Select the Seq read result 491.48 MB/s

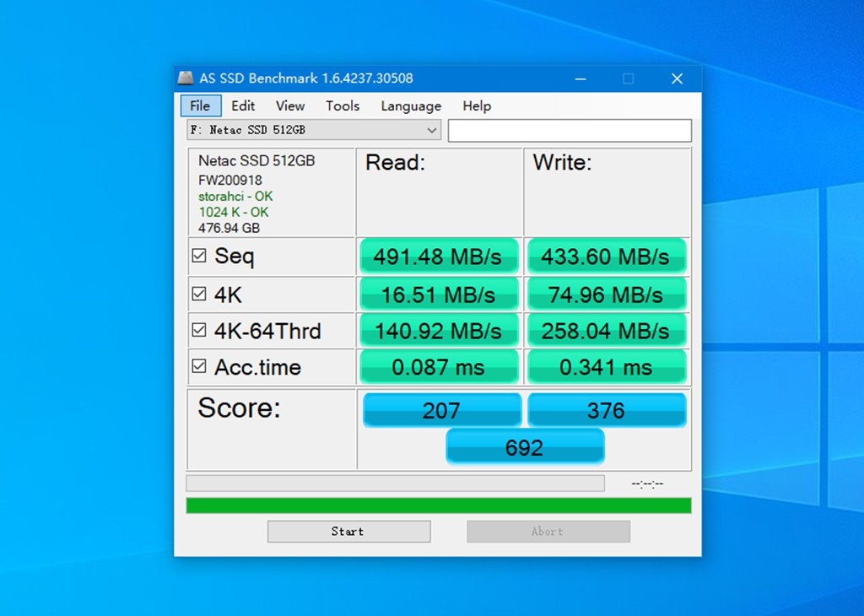pyautogui.click(x=437, y=257)
